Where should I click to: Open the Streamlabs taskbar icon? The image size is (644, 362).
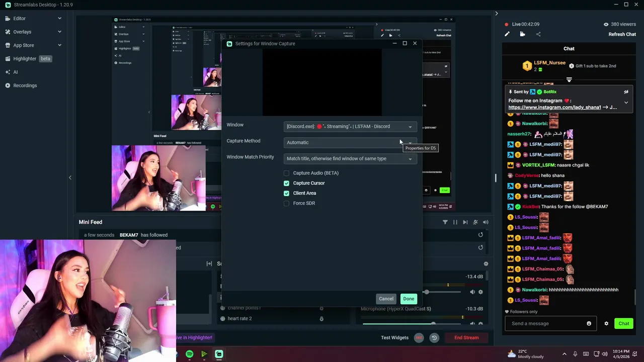(x=219, y=354)
